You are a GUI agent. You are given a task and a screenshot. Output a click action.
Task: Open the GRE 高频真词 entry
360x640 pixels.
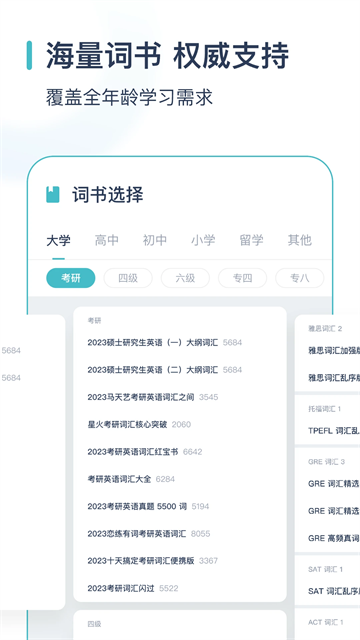(334, 538)
